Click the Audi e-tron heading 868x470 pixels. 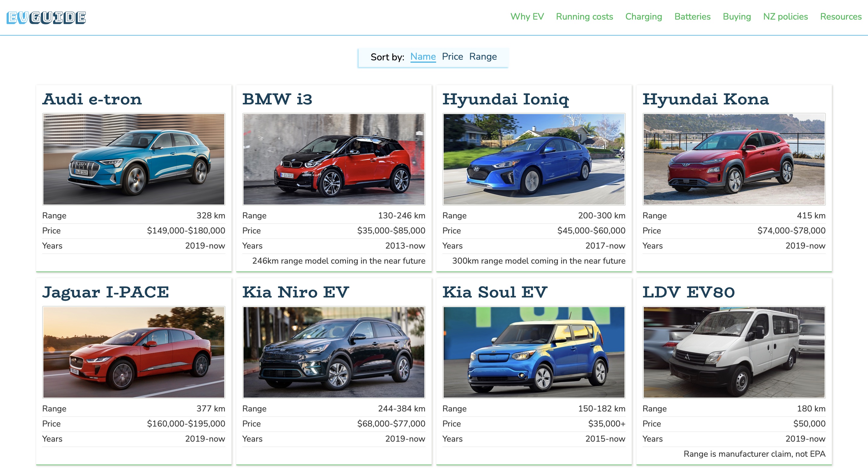tap(92, 99)
